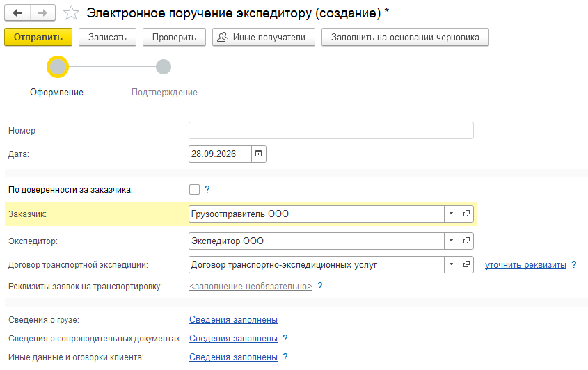The image size is (588, 370).
Task: Select the Оформление stage circle
Action: (57, 67)
